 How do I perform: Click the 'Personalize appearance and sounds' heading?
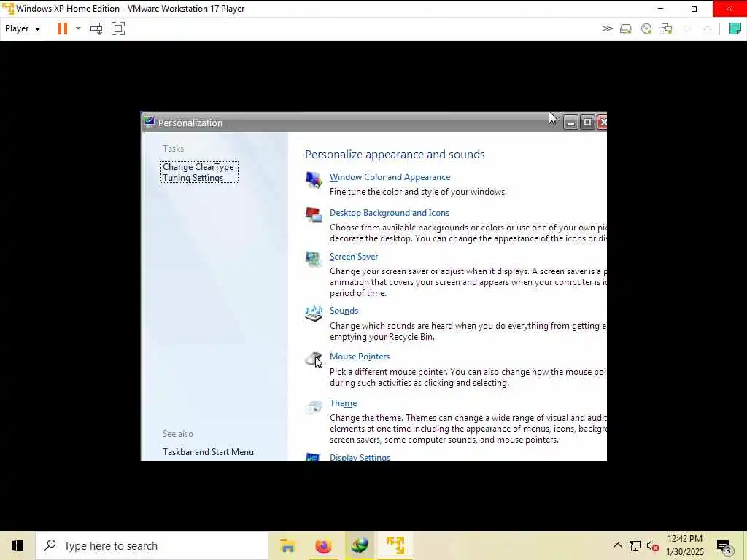tap(395, 155)
